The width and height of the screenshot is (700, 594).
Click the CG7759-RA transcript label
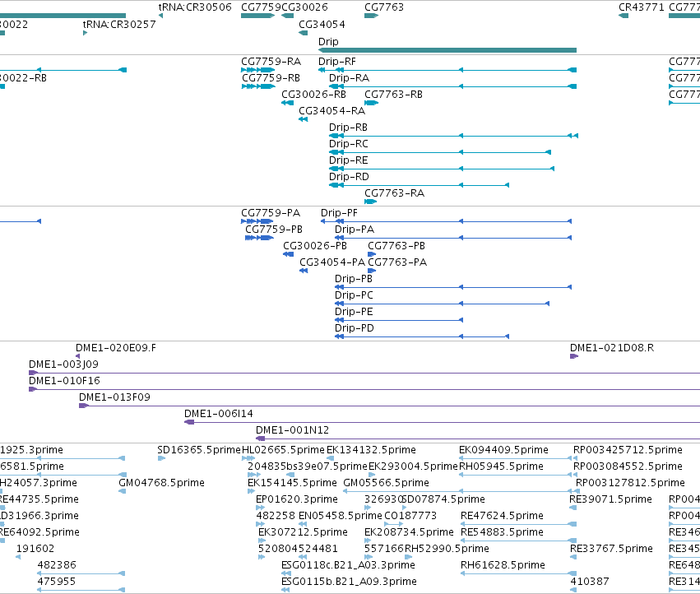271,62
